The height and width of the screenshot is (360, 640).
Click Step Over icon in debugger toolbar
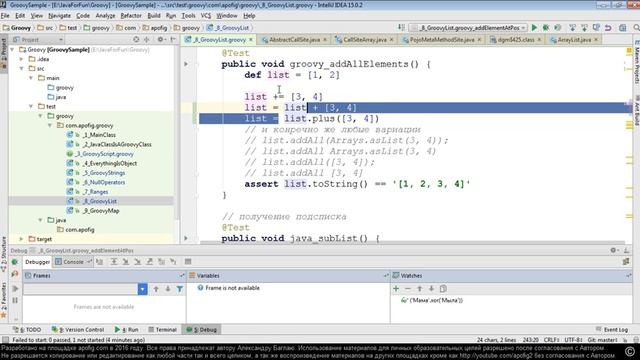click(114, 262)
